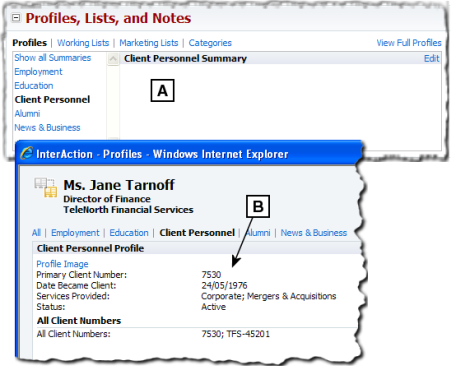This screenshot has height=370, width=456.
Task: Select Show all Summaries in sidebar
Action: pos(53,58)
